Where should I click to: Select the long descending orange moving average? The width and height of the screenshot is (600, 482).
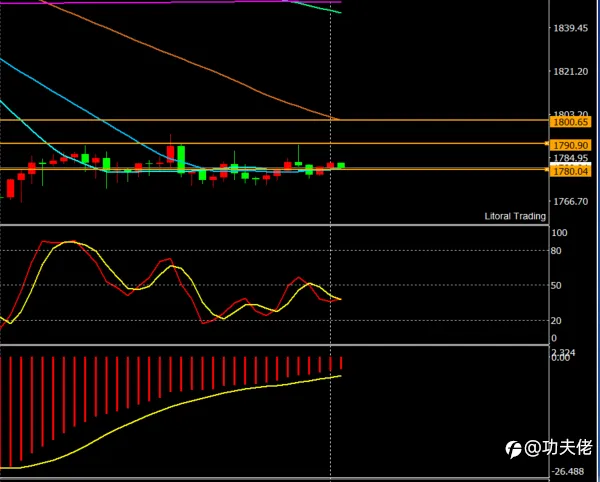[191, 63]
